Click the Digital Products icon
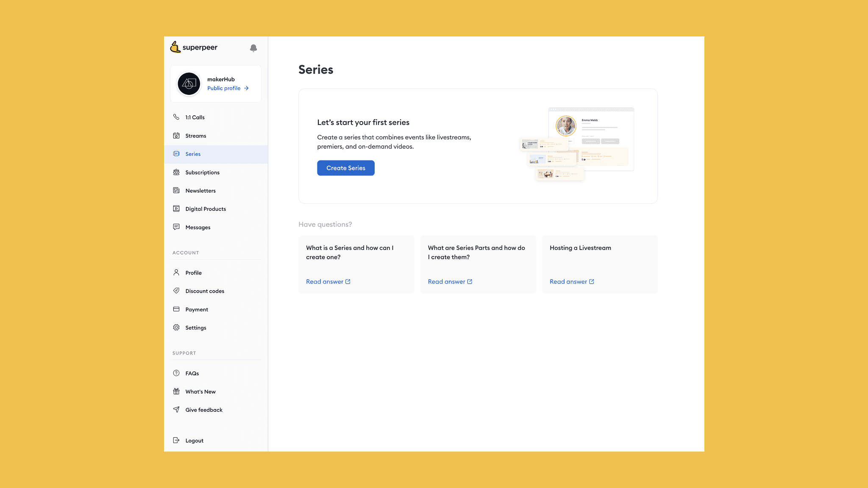The width and height of the screenshot is (868, 488). pyautogui.click(x=176, y=209)
